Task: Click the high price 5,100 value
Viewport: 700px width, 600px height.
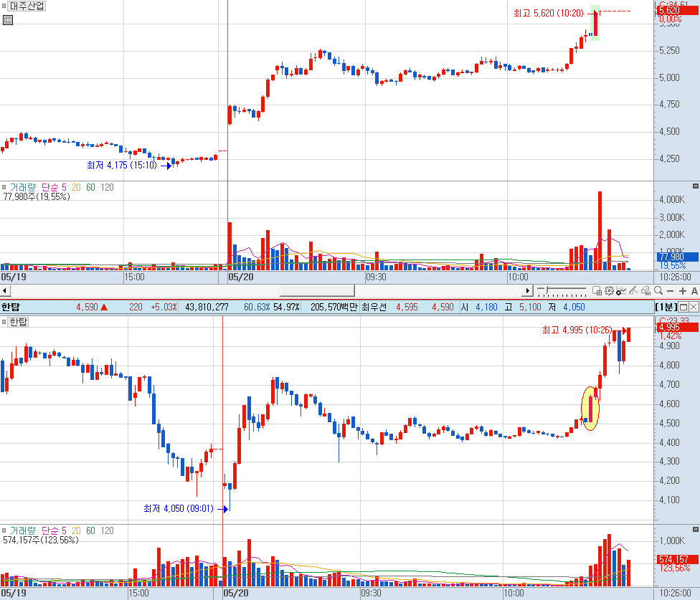Action: [530, 307]
